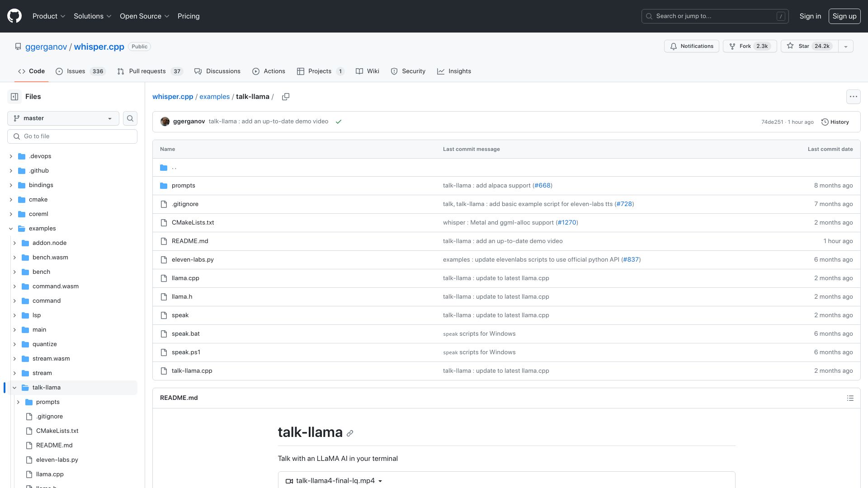The width and height of the screenshot is (868, 488).
Task: Collapse the Files side panel icon
Action: click(x=14, y=97)
